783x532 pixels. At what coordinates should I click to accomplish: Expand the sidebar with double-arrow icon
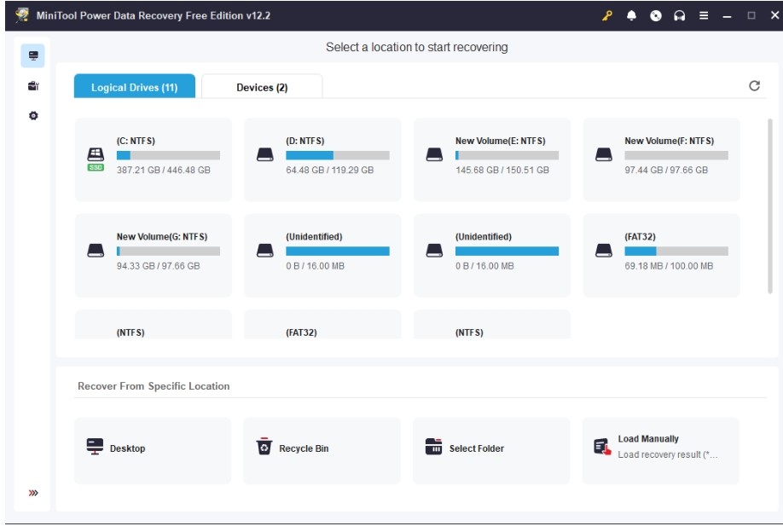(x=33, y=494)
